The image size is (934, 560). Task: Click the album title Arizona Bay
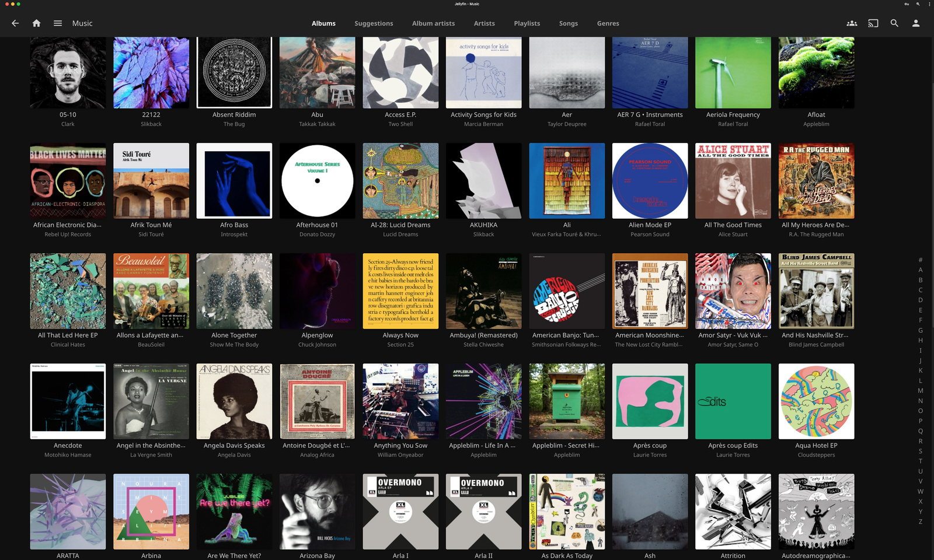click(x=317, y=556)
